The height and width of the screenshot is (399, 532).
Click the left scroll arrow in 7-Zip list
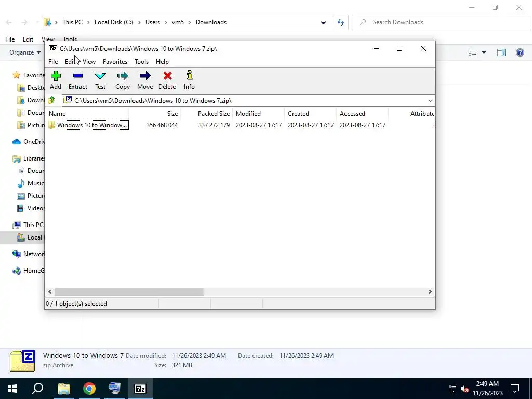click(50, 292)
